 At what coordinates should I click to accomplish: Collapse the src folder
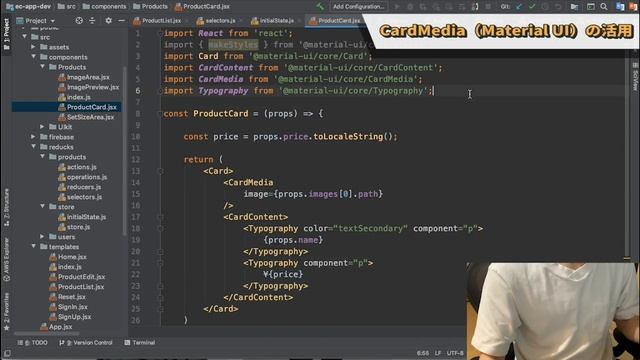coord(25,37)
